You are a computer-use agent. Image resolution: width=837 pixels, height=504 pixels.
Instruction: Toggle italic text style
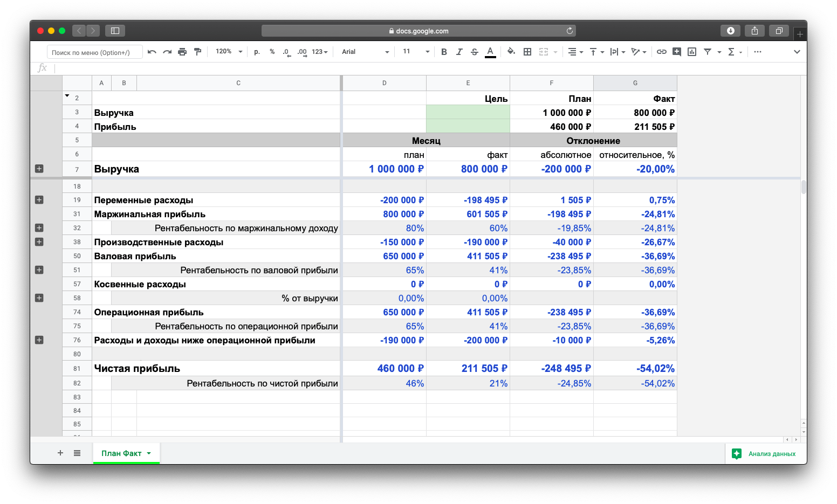[x=459, y=52]
